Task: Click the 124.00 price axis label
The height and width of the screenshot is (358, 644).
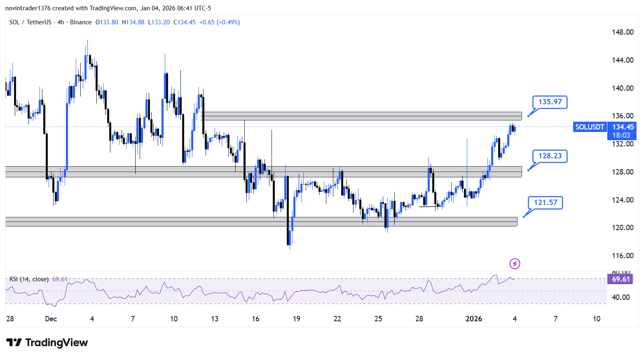Action: coord(623,200)
